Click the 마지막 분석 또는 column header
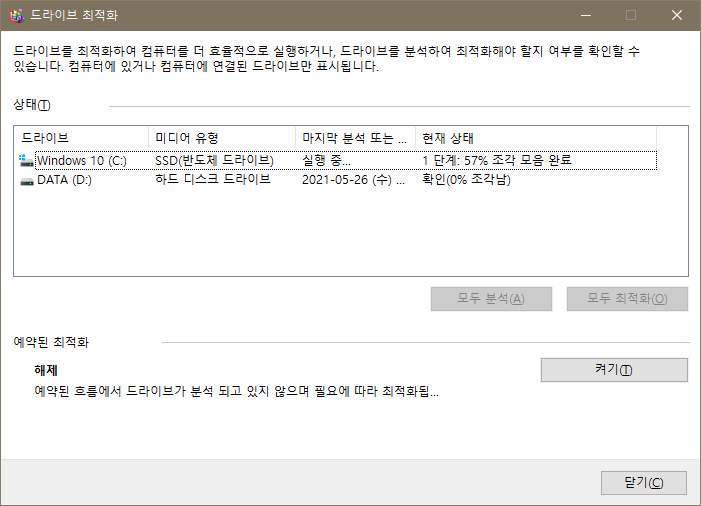This screenshot has width=701, height=506. (355, 138)
